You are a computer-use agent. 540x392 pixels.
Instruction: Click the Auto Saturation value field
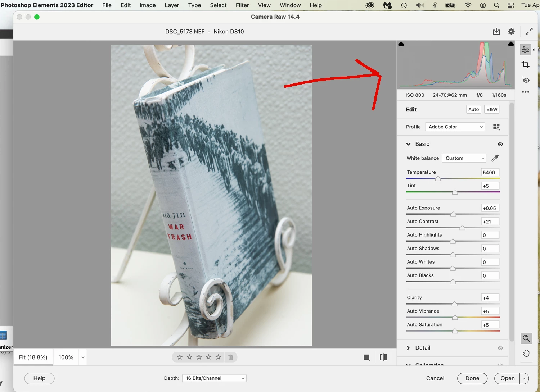490,325
